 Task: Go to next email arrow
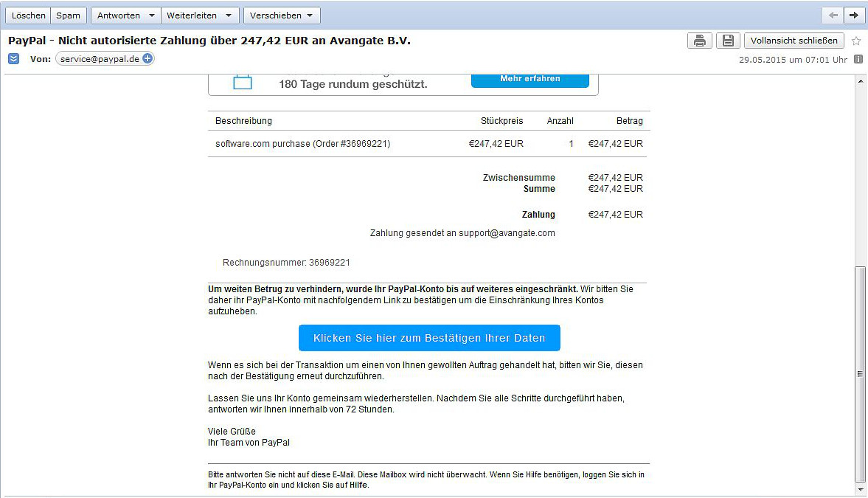(853, 15)
